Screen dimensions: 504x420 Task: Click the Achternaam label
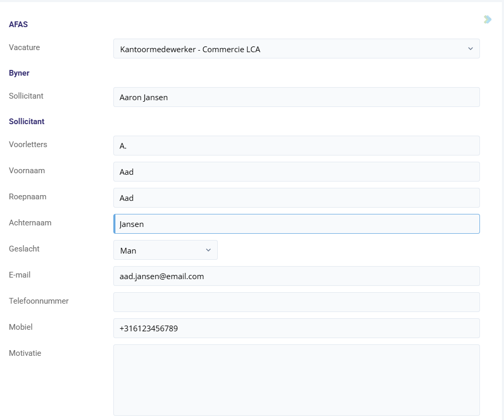click(x=30, y=223)
